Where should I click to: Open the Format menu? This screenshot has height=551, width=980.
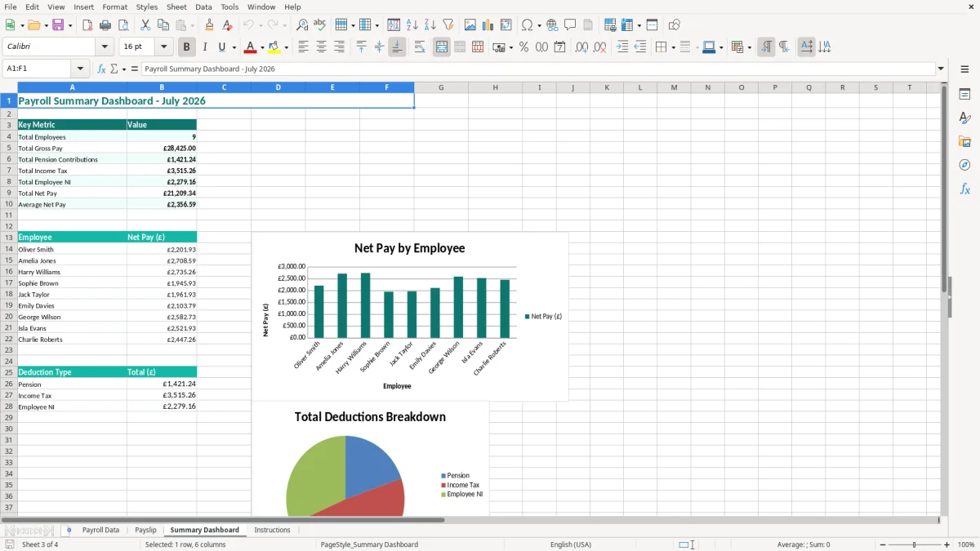tap(114, 7)
